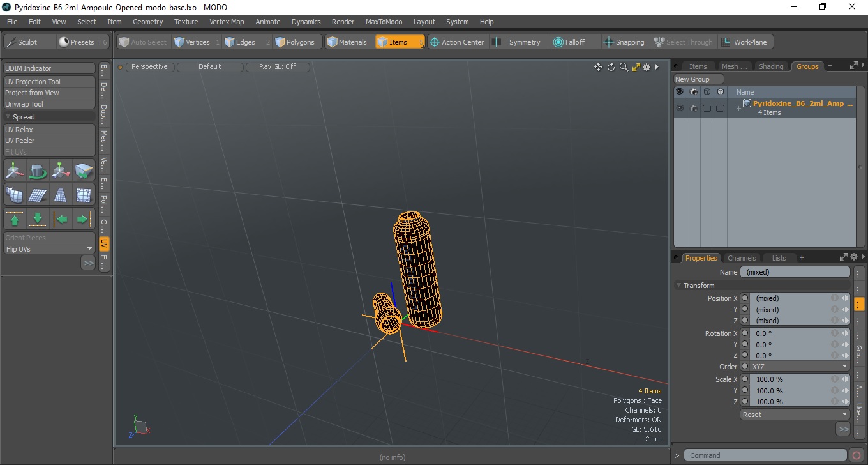Switch to the Items panel tab
The width and height of the screenshot is (868, 465).
tap(698, 66)
